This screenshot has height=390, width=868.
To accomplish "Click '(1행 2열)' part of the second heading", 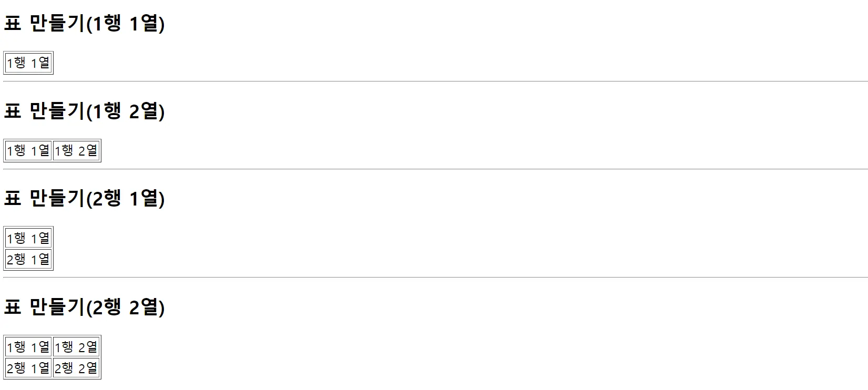I will click(125, 111).
